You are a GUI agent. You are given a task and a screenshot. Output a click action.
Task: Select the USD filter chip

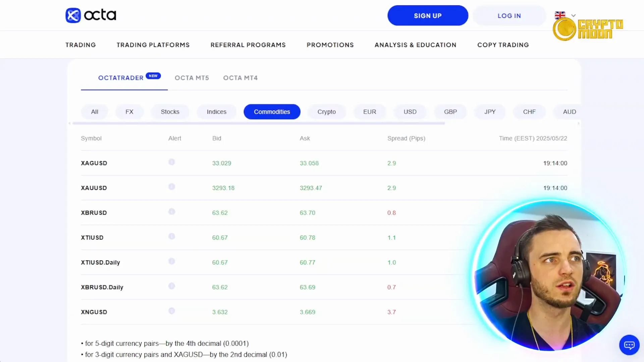[x=410, y=112]
